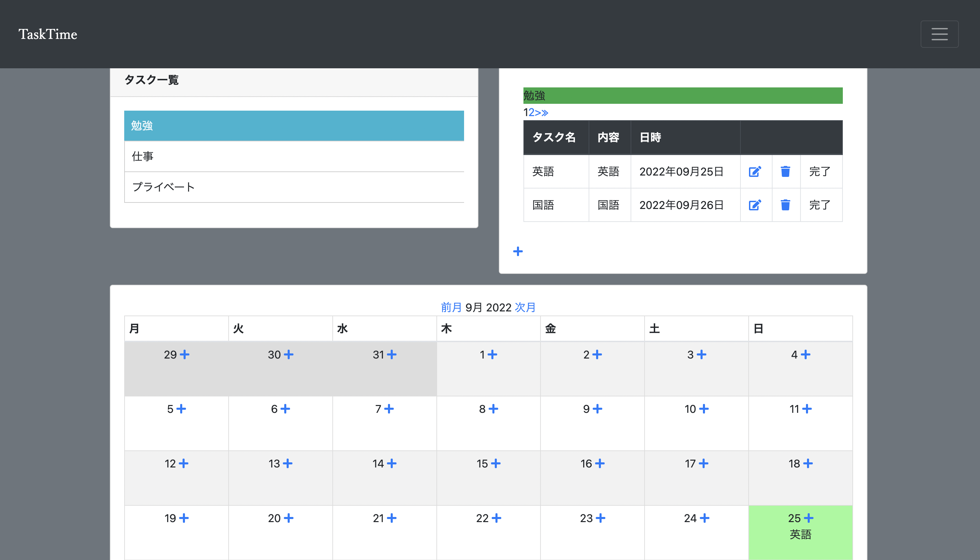Add task on calendar day 2
This screenshot has width=980, height=560.
597,354
